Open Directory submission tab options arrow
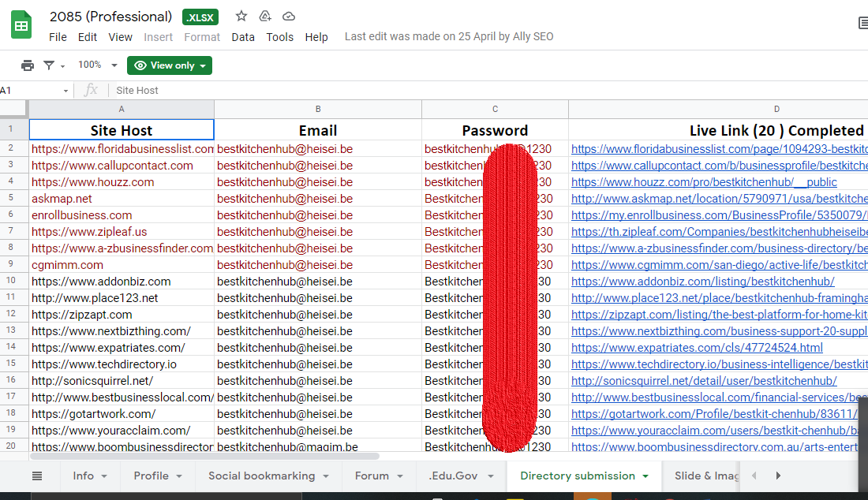The height and width of the screenshot is (500, 868). tap(645, 476)
